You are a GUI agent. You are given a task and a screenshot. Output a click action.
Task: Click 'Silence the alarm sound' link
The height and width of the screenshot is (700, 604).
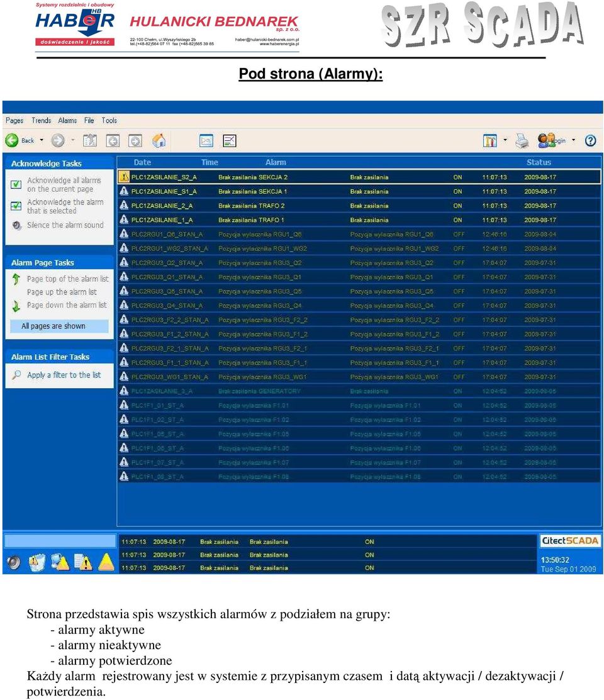pos(65,225)
